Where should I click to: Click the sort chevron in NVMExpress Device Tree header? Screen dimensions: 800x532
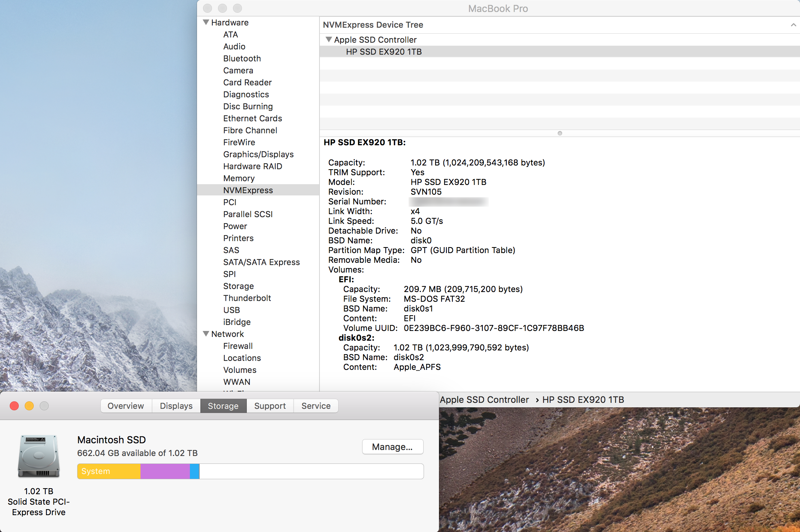(793, 25)
